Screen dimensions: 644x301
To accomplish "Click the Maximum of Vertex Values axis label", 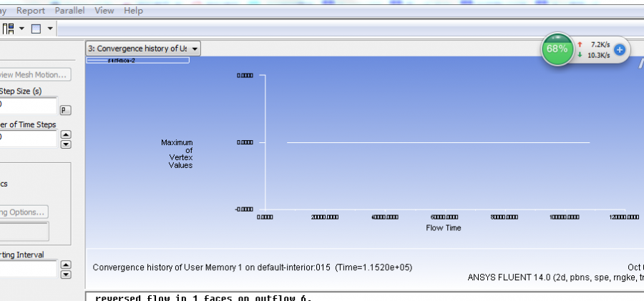I will pyautogui.click(x=177, y=154).
